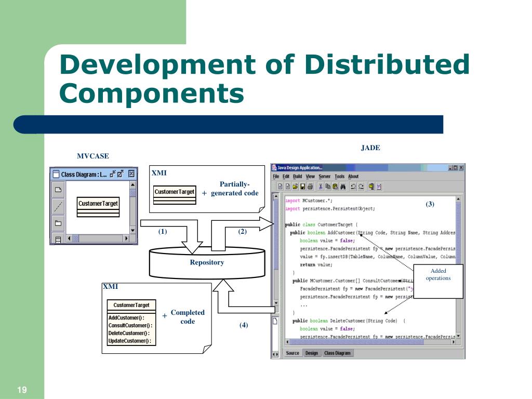
Task: Click the horizontal scroll thumb in Class Diagram window
Action: (x=76, y=238)
